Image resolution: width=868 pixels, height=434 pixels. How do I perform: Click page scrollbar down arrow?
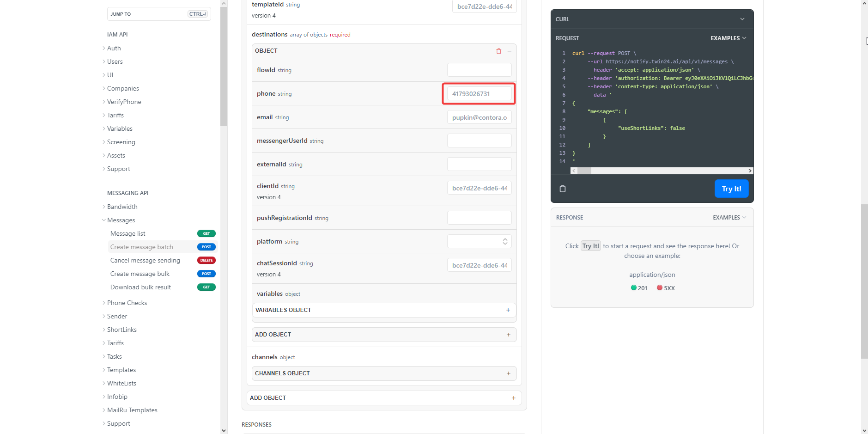tap(864, 430)
